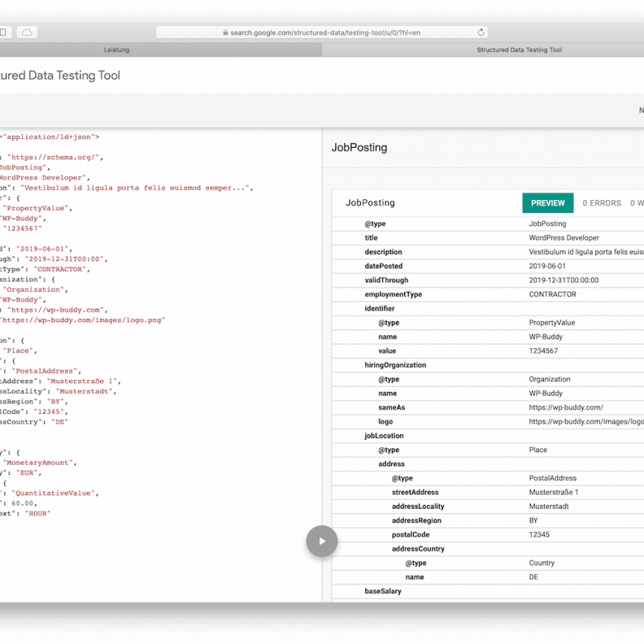Image resolution: width=644 pixels, height=644 pixels.
Task: Click the round play run-test button
Action: click(x=321, y=541)
